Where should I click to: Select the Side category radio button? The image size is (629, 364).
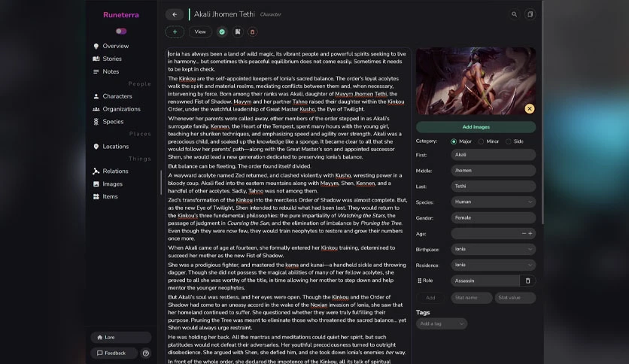pos(509,141)
